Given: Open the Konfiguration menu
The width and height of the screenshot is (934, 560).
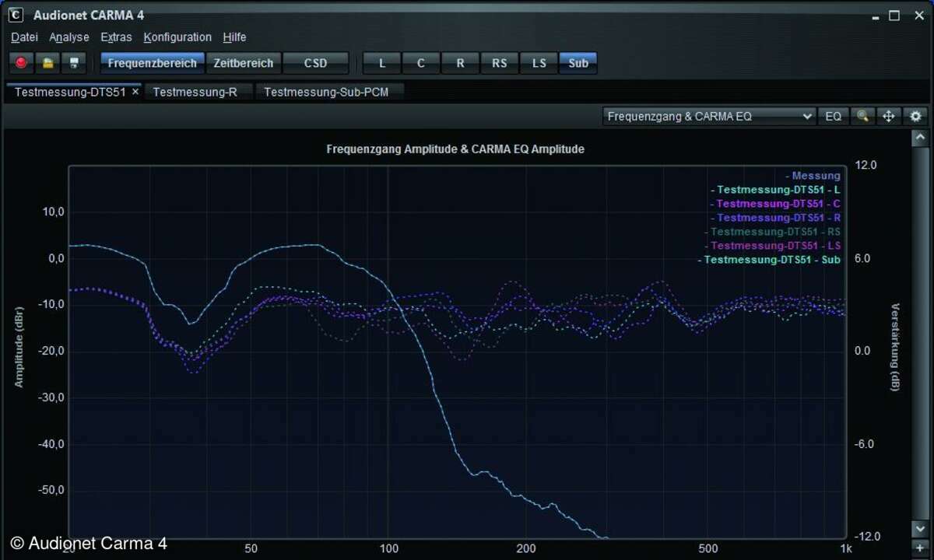Looking at the screenshot, I should 177,37.
